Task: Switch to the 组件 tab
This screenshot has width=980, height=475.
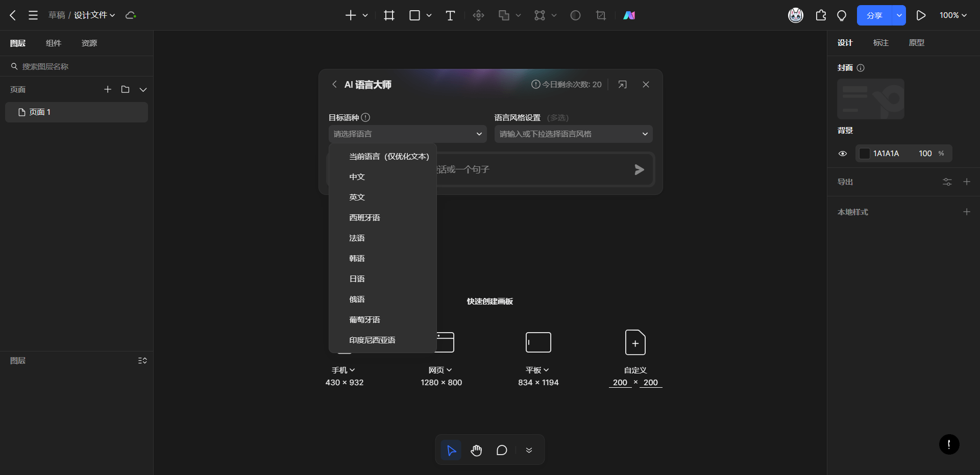Action: click(54, 43)
